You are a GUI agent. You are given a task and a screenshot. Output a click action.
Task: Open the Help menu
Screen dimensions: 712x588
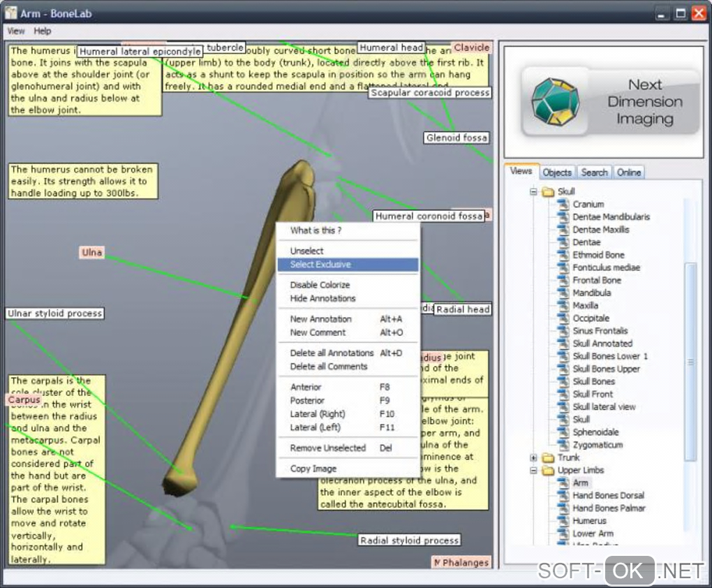point(43,31)
